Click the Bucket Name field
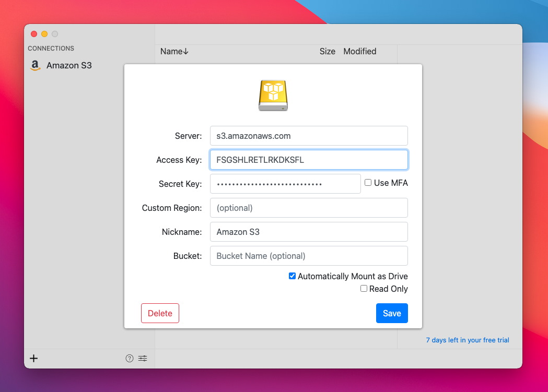The image size is (548, 392). 309,256
